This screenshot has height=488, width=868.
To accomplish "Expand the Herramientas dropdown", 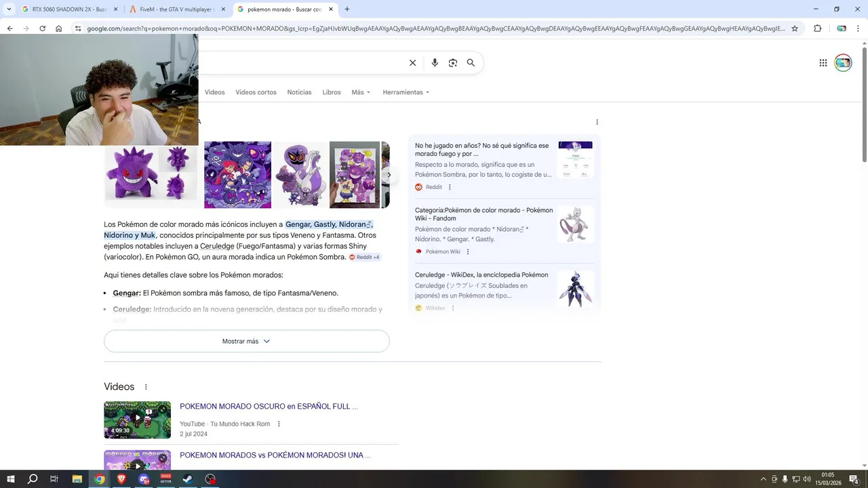I will tap(406, 92).
